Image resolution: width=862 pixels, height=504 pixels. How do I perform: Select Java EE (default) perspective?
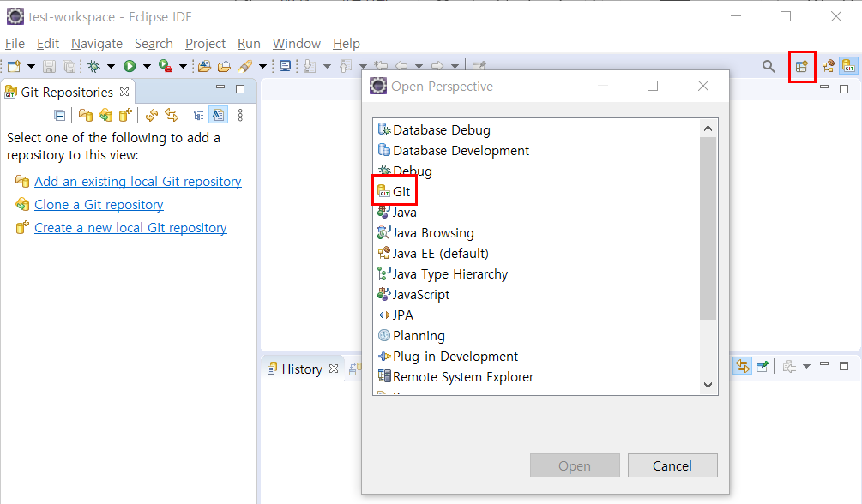tap(433, 254)
